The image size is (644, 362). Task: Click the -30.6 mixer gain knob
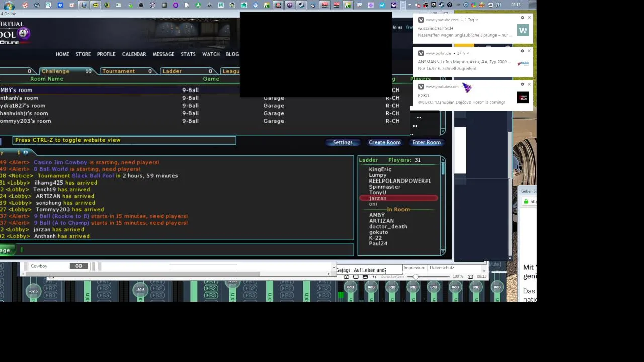(140, 289)
